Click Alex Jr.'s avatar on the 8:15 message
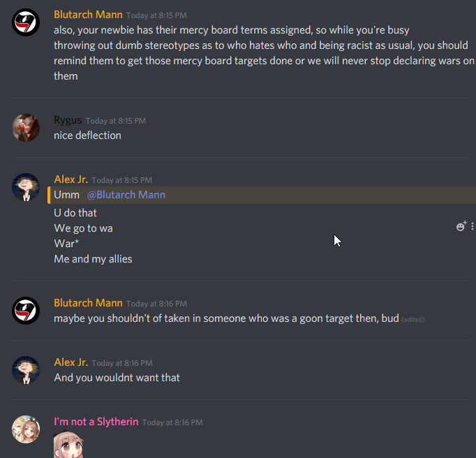The width and height of the screenshot is (476, 458). click(x=26, y=187)
